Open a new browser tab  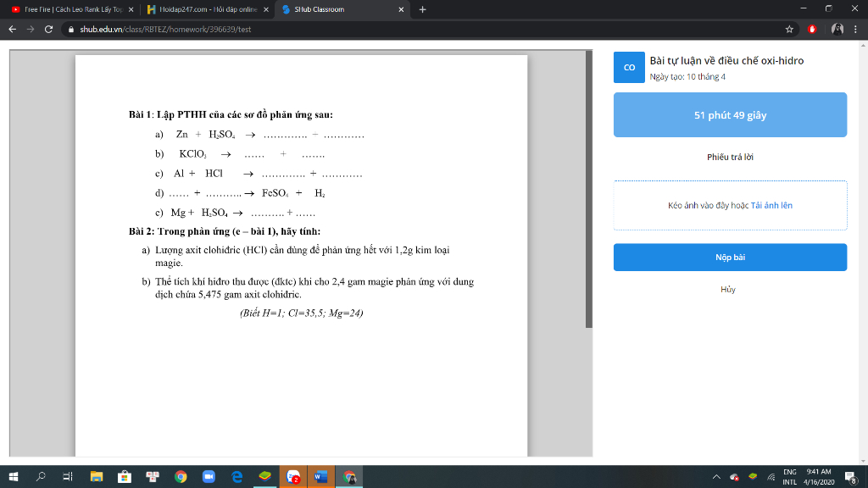(x=422, y=9)
